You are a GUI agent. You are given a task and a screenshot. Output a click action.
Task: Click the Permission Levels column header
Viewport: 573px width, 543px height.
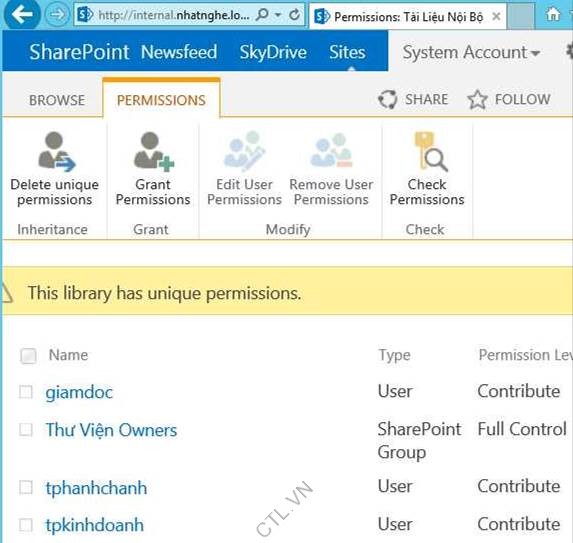[525, 355]
